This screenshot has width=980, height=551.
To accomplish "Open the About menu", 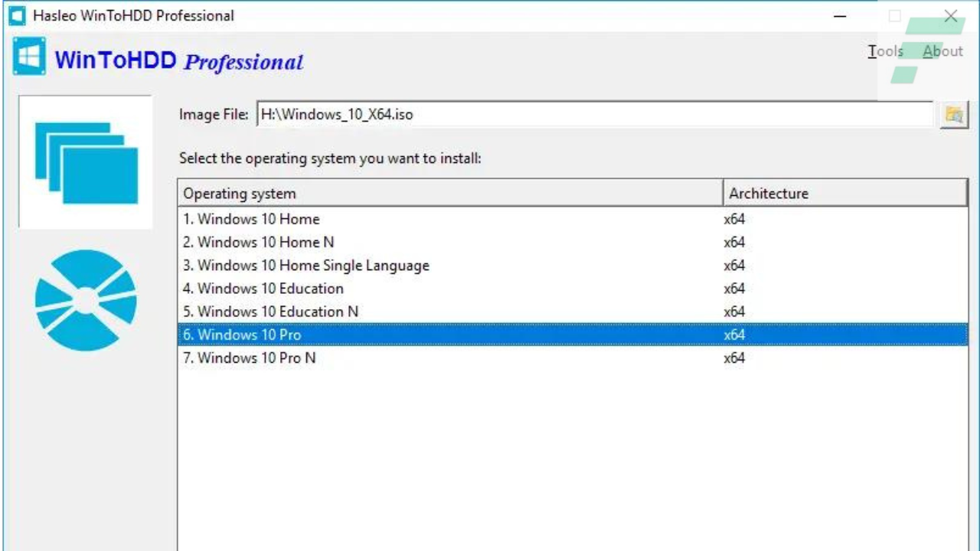I will tap(942, 51).
